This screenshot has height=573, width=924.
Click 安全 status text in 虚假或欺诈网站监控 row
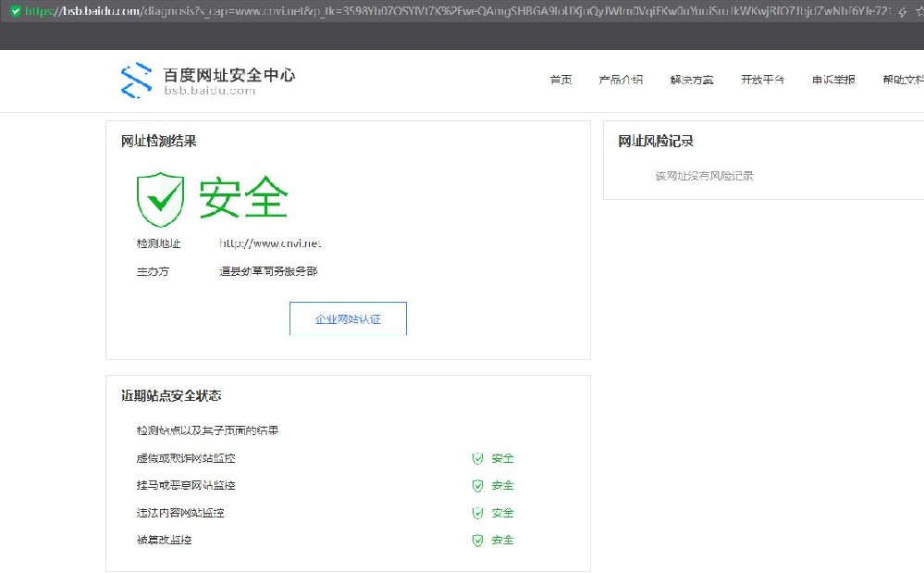pos(502,458)
